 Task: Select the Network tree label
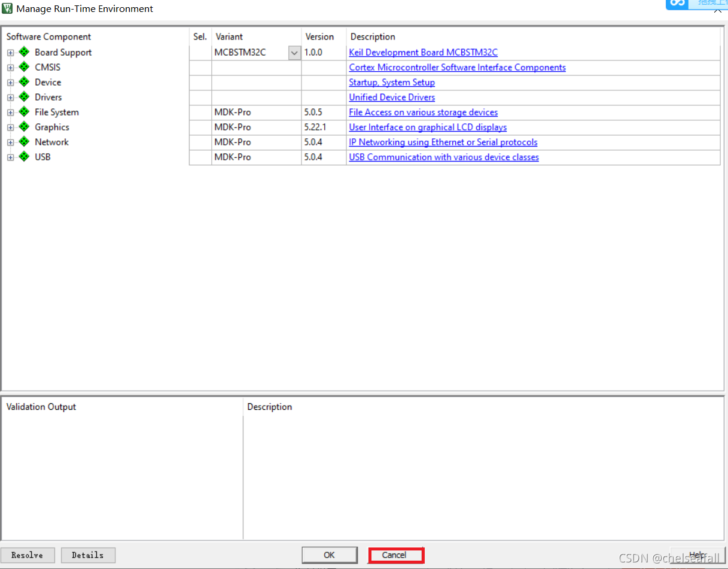point(51,142)
